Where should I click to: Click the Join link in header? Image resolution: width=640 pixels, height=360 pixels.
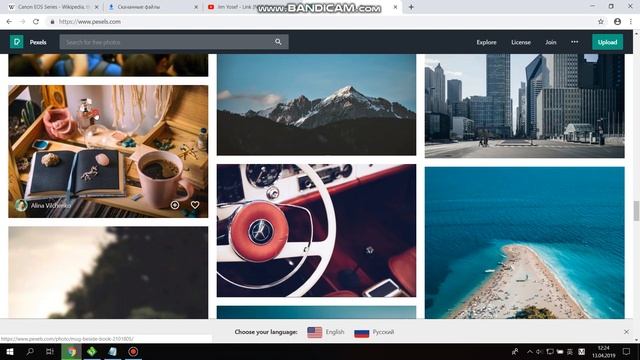click(x=551, y=42)
